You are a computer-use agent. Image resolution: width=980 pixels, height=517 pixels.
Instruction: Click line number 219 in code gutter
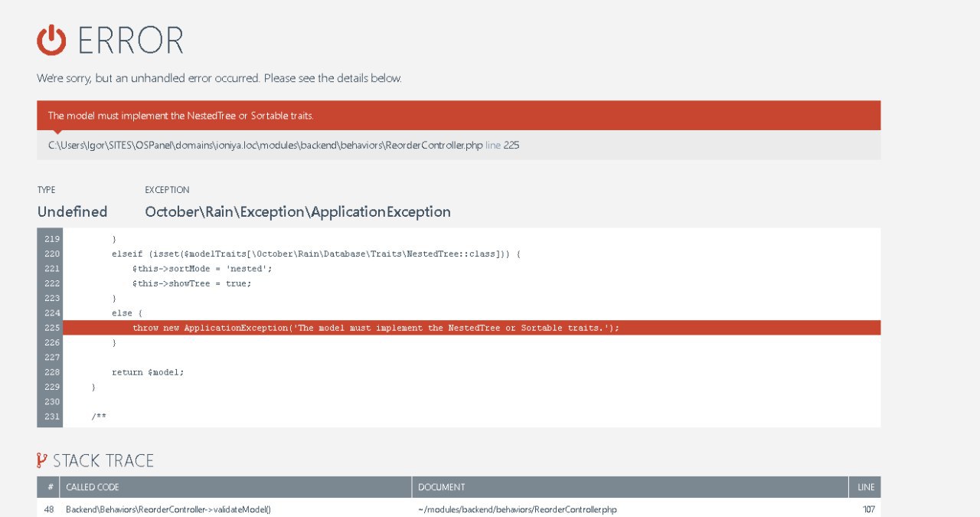(52, 239)
